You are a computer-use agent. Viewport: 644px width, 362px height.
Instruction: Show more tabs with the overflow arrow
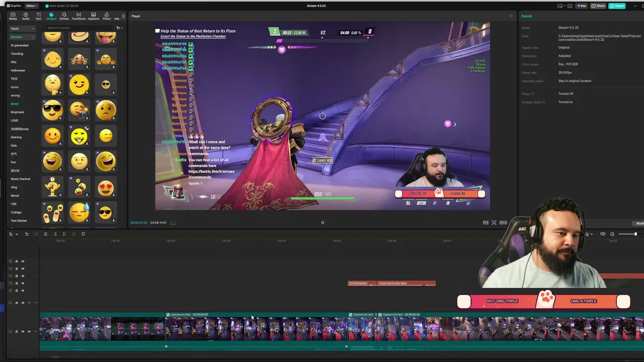tap(123, 16)
